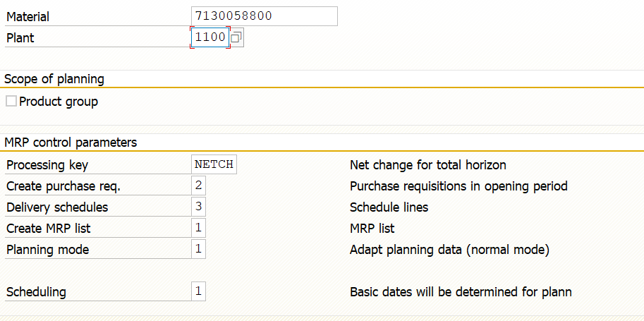Select the Planning mode value field
The image size is (644, 321).
click(x=198, y=250)
